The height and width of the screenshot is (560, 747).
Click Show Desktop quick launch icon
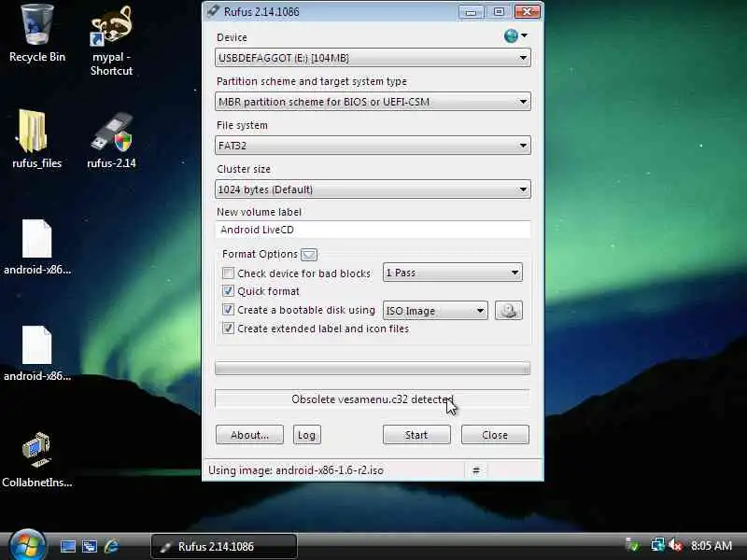pyautogui.click(x=67, y=546)
